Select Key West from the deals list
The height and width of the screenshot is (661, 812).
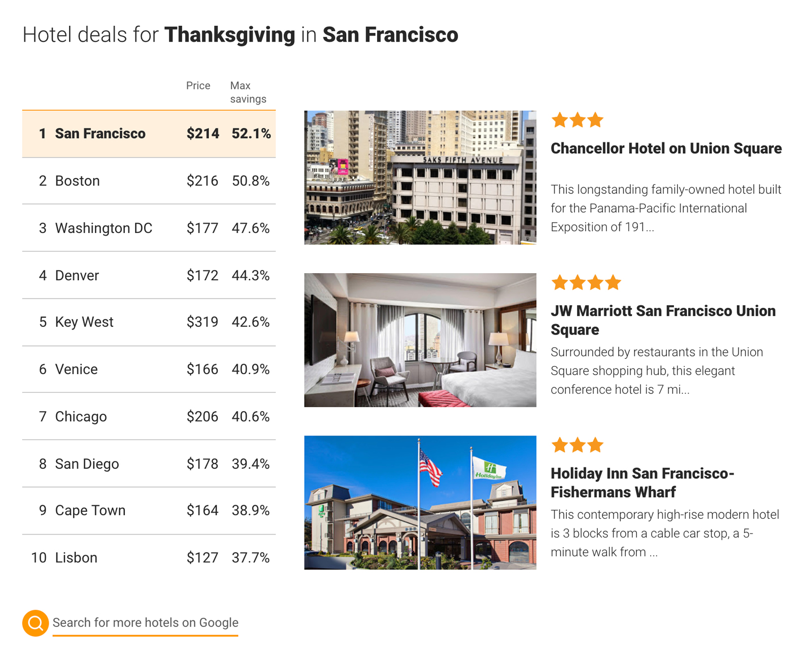coord(149,322)
